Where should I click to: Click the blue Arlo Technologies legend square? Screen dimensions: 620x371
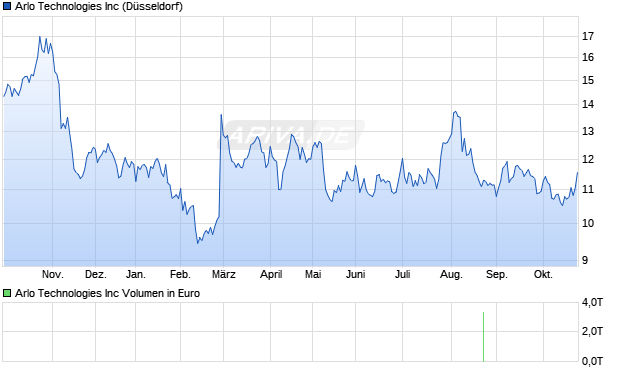(x=7, y=6)
